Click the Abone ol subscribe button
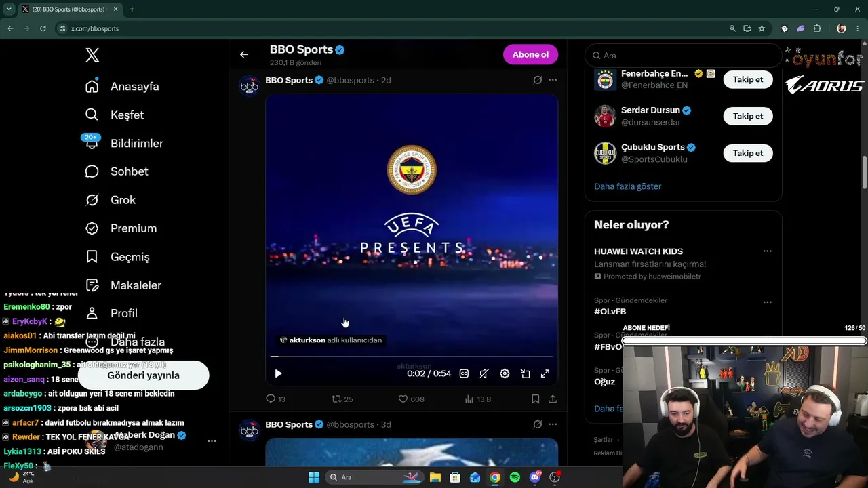The width and height of the screenshot is (868, 488). [530, 55]
